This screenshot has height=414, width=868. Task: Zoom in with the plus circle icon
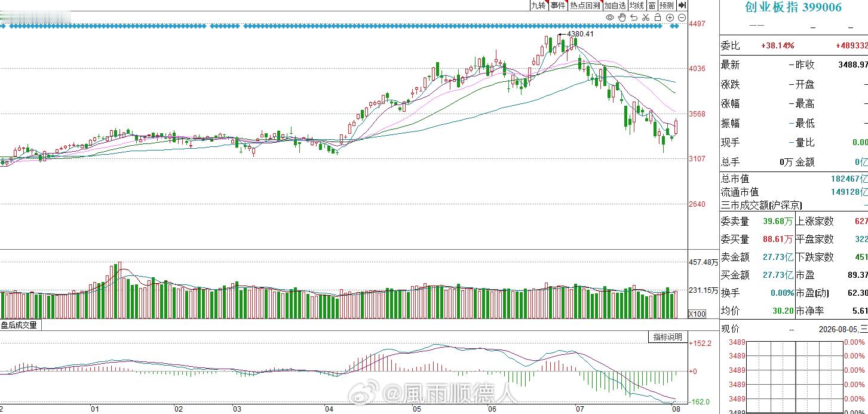click(x=670, y=17)
